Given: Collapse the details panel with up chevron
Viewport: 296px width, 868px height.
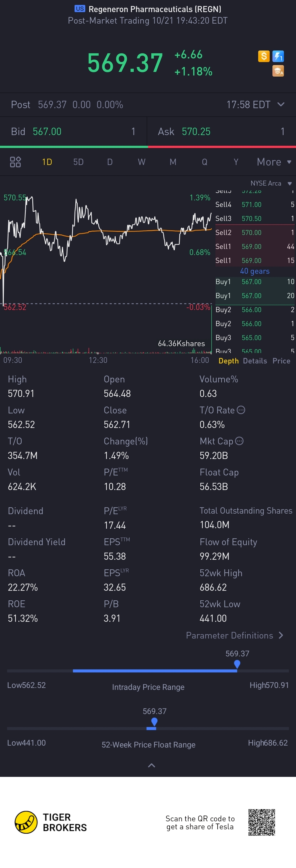Looking at the screenshot, I should [x=151, y=765].
